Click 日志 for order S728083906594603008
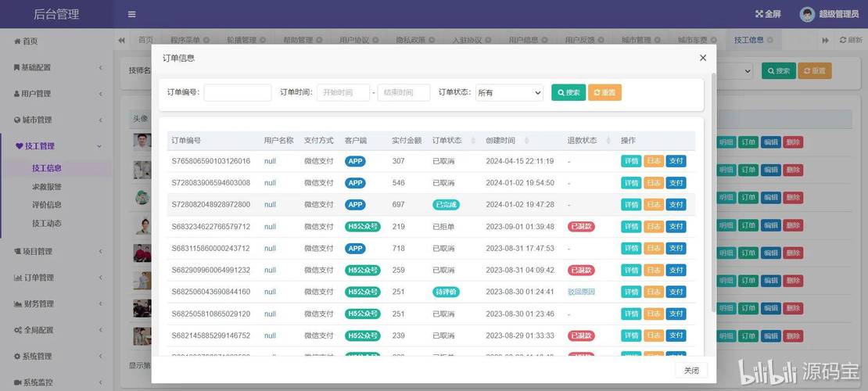This screenshot has height=391, width=868. point(653,183)
